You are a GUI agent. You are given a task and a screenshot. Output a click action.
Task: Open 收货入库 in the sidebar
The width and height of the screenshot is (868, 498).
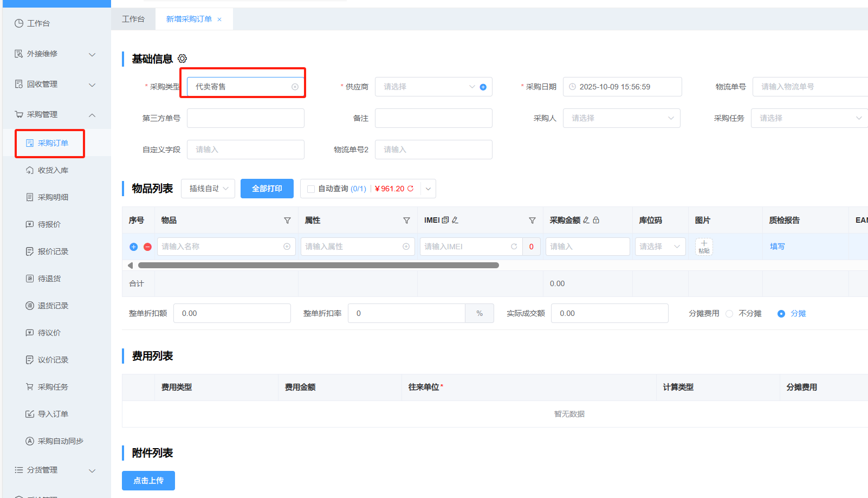point(53,170)
